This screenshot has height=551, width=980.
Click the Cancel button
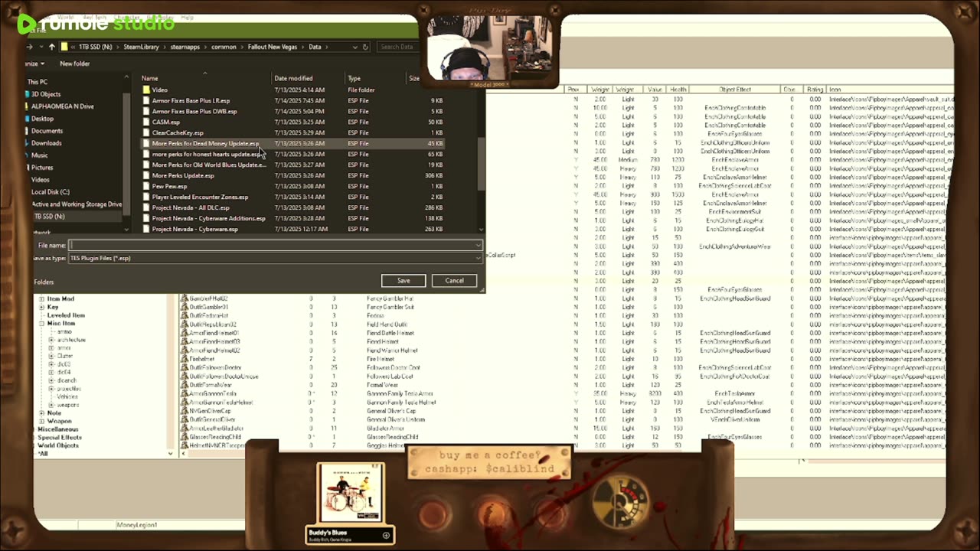coord(454,280)
